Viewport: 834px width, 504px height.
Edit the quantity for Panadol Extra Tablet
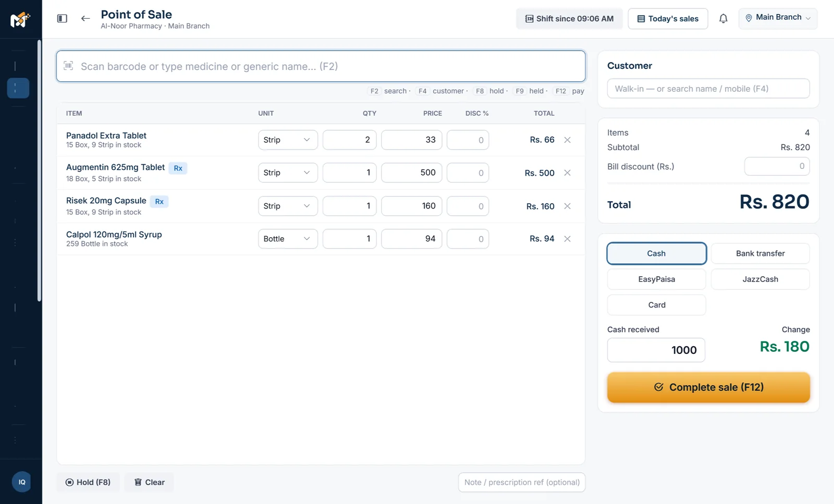[349, 140]
